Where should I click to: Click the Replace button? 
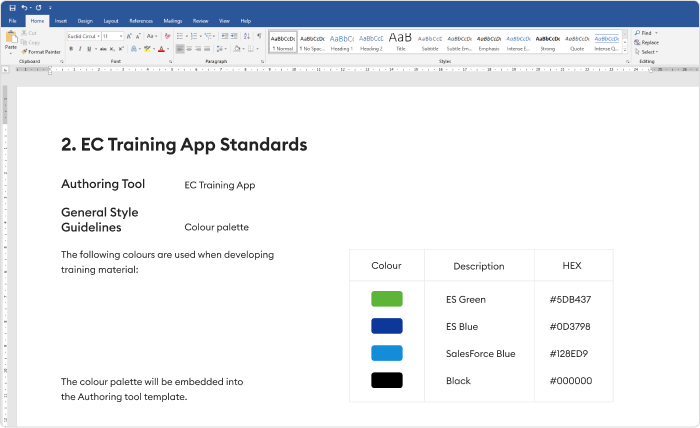646,42
